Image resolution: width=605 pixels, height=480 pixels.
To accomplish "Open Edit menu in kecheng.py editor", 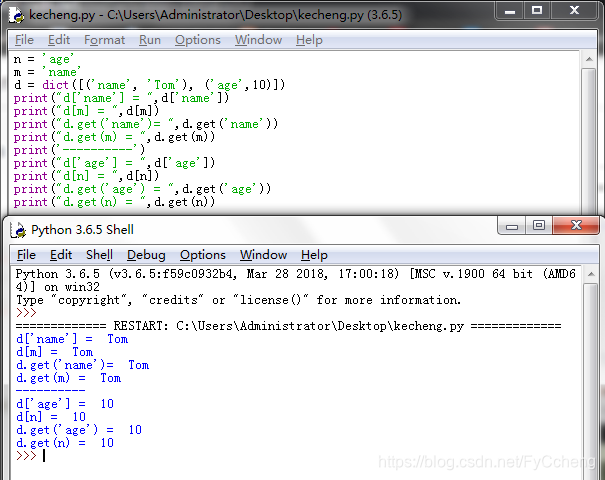I will click(59, 40).
